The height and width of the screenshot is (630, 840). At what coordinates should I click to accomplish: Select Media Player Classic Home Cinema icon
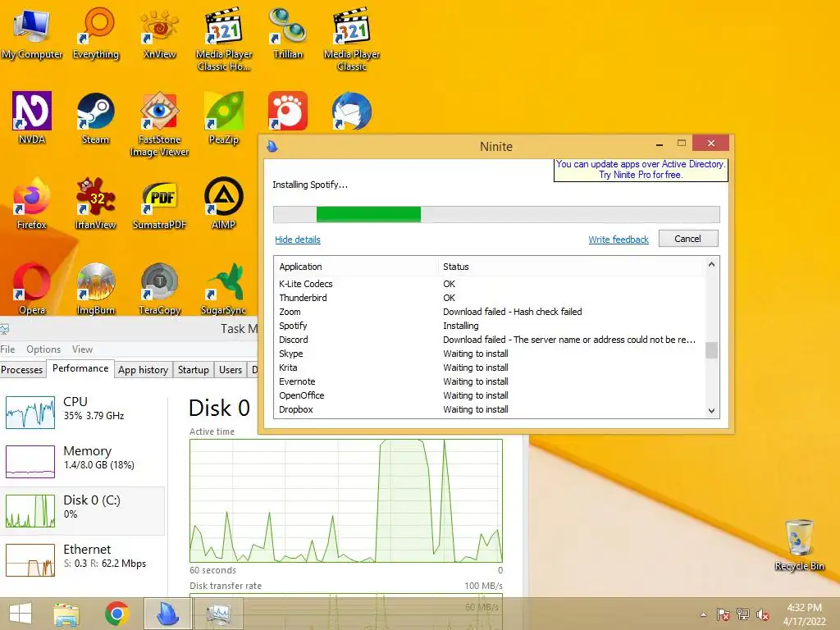[x=224, y=39]
